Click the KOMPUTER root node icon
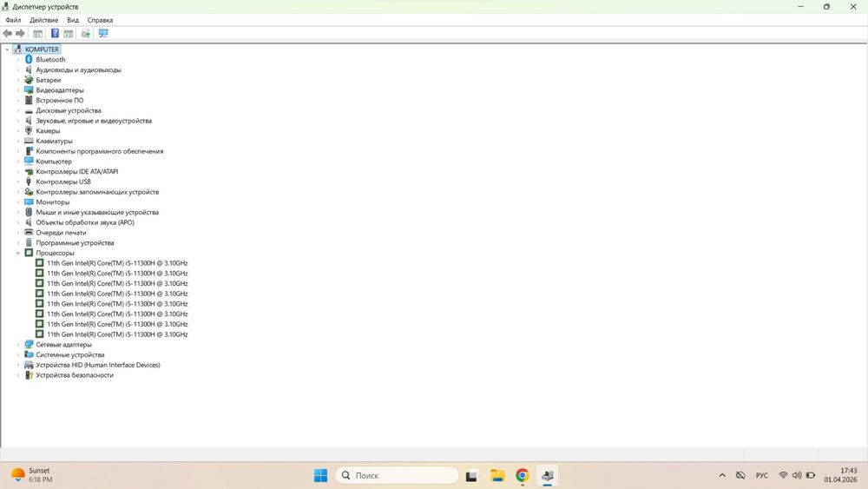 [x=17, y=50]
